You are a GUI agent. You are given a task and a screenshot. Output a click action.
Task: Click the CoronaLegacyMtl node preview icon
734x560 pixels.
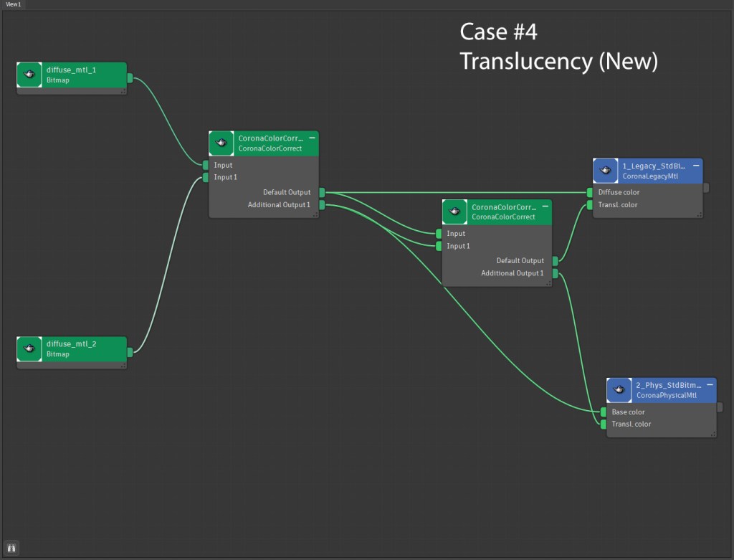point(606,171)
